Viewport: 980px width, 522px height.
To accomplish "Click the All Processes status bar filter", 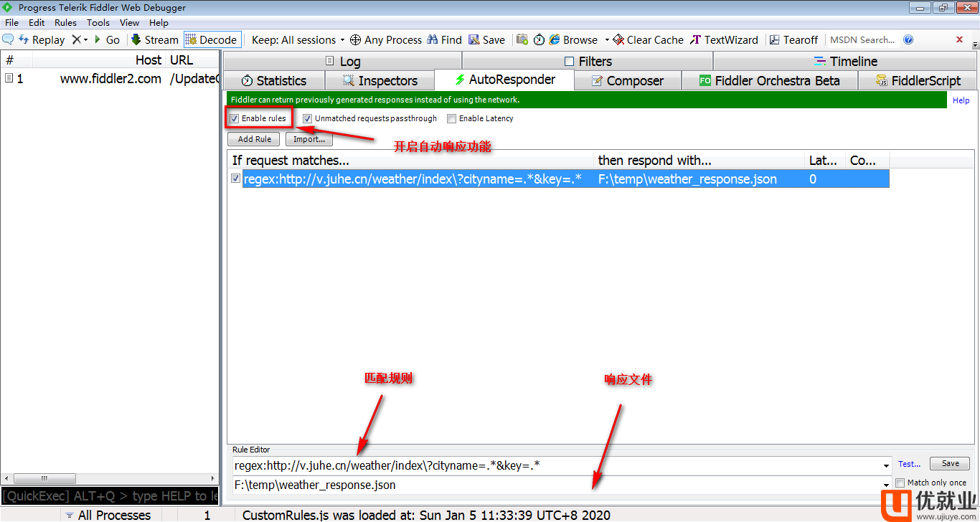I will pyautogui.click(x=108, y=515).
